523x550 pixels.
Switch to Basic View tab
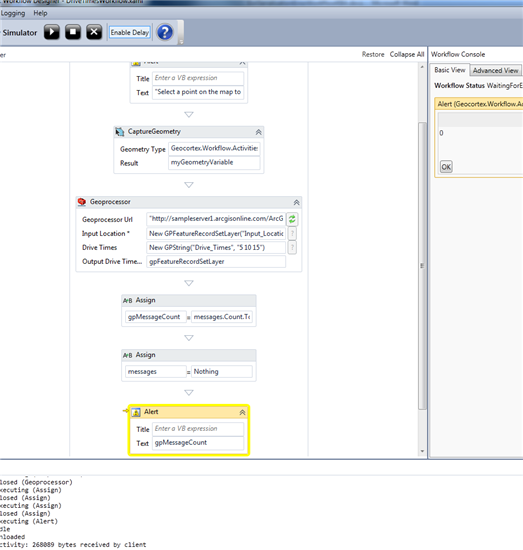(450, 70)
